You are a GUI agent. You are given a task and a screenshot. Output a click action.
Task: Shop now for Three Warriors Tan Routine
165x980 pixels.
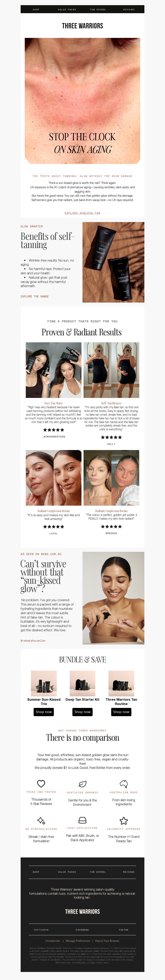click(121, 712)
